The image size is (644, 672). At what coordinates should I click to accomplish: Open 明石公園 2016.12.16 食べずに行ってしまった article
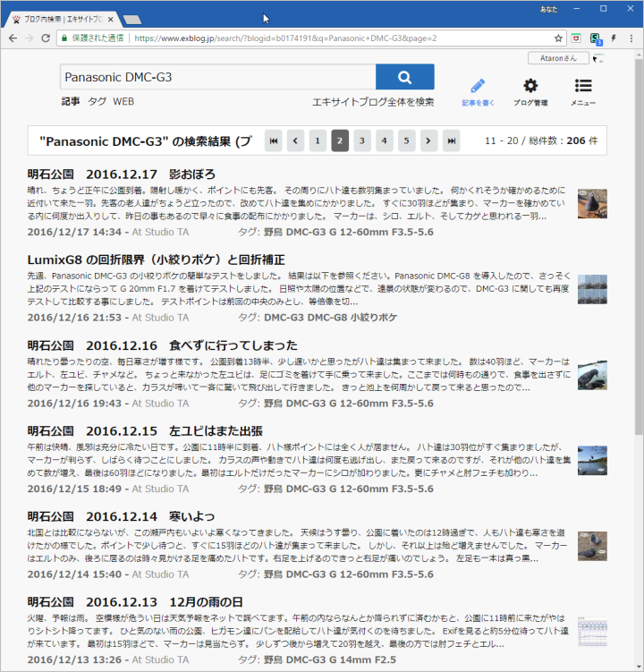tap(163, 345)
